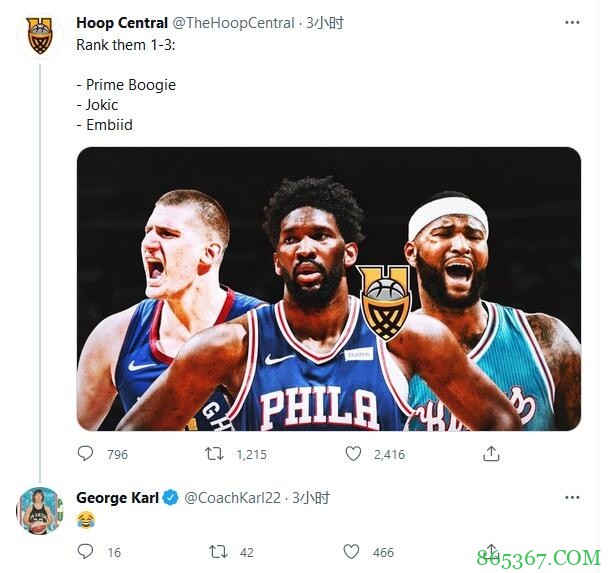
Task: Click the Hoop Central tweet timestamp
Action: coord(326,22)
